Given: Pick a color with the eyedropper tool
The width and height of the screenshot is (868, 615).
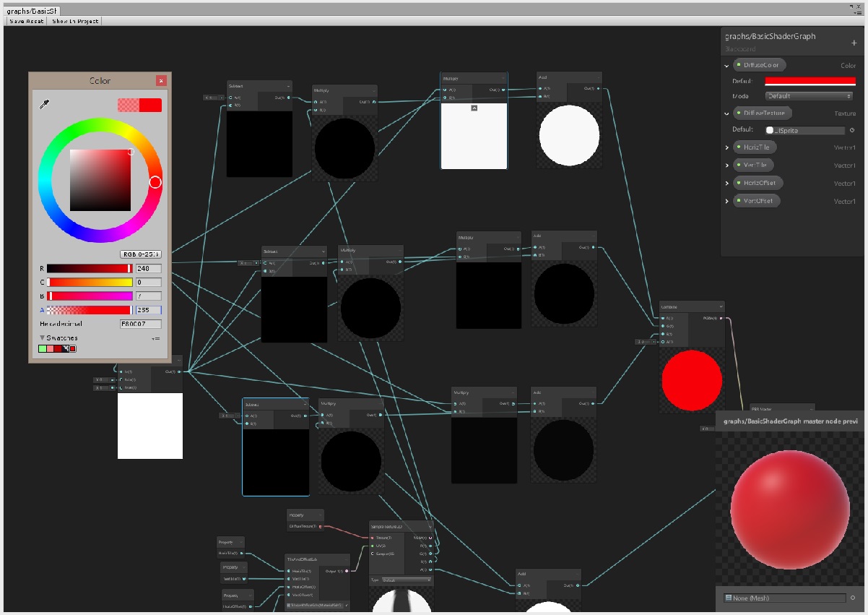Looking at the screenshot, I should pyautogui.click(x=45, y=106).
